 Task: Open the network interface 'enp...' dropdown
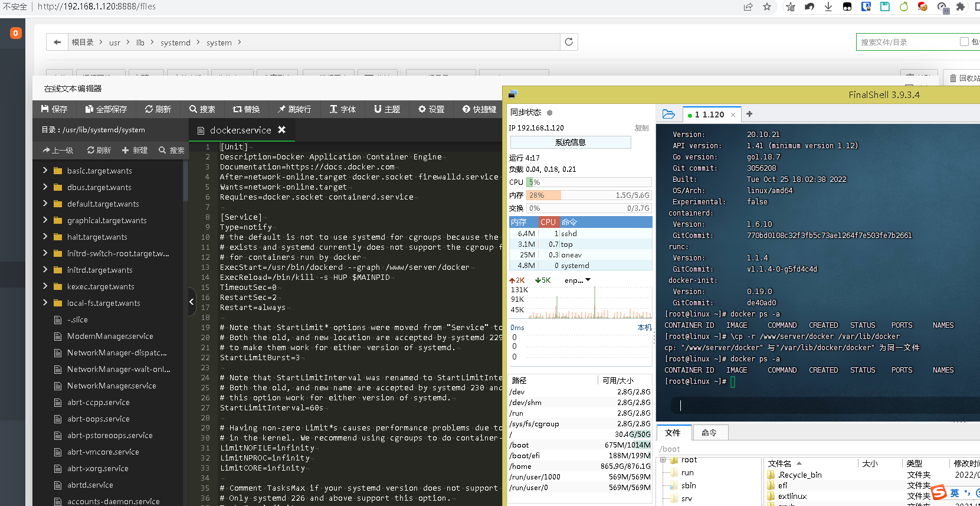pos(577,280)
